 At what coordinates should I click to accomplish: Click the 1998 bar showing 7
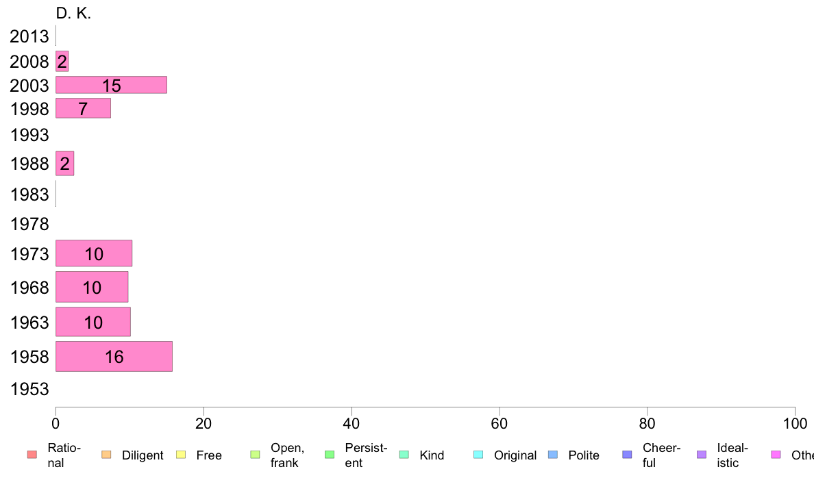point(83,108)
